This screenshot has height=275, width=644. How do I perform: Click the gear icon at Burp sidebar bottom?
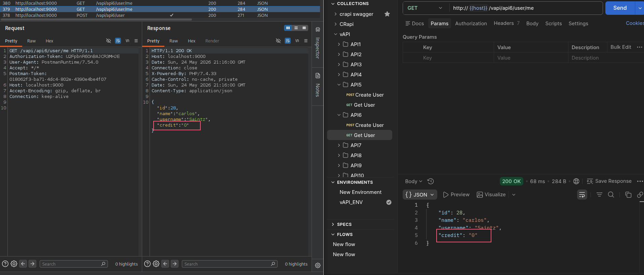pyautogui.click(x=318, y=265)
